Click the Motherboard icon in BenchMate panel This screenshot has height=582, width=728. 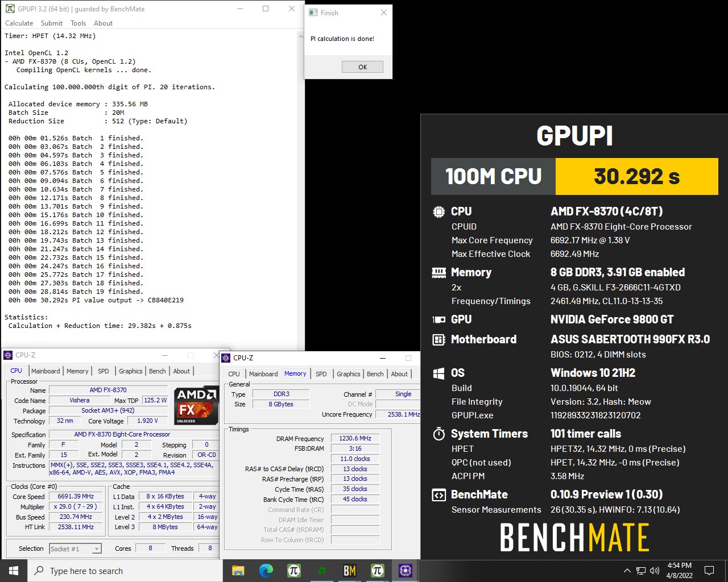(439, 340)
